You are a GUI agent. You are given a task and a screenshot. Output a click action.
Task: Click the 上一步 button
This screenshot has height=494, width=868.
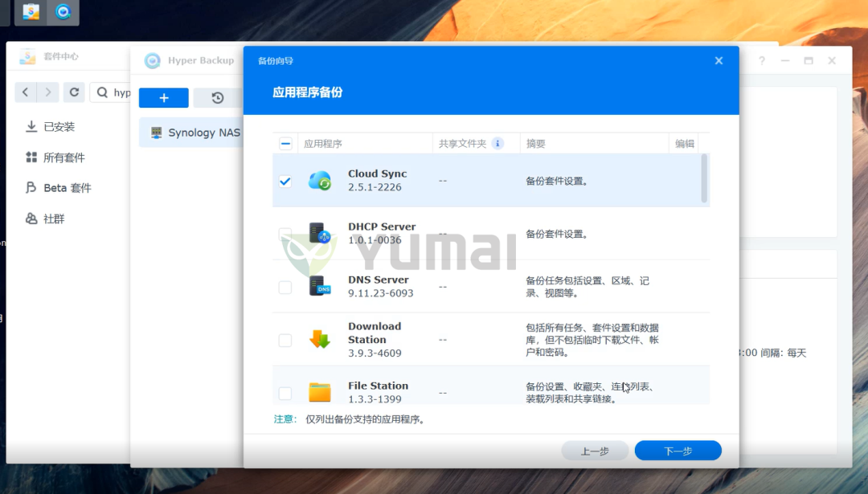(x=595, y=450)
